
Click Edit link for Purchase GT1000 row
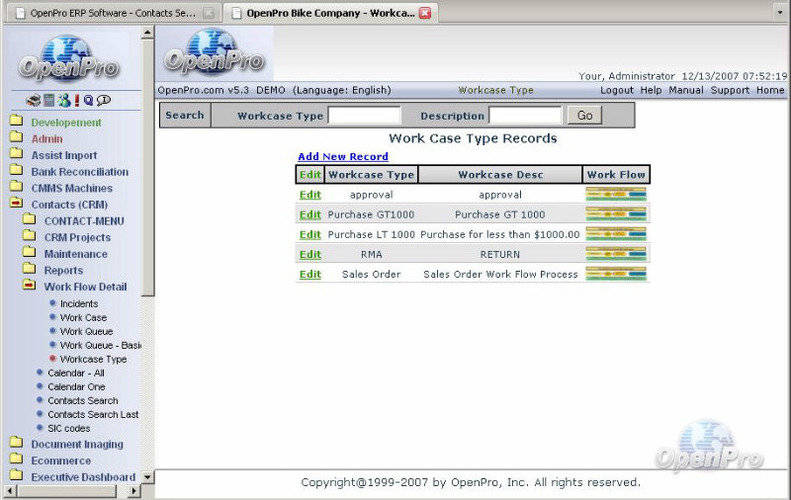point(310,215)
